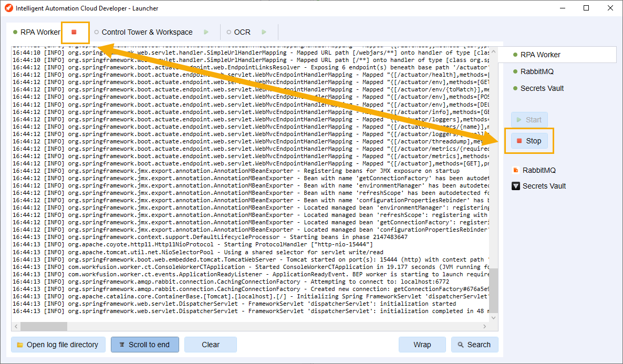Click the log line mentioning 'ApplicationReadyEvent'

pos(251,274)
